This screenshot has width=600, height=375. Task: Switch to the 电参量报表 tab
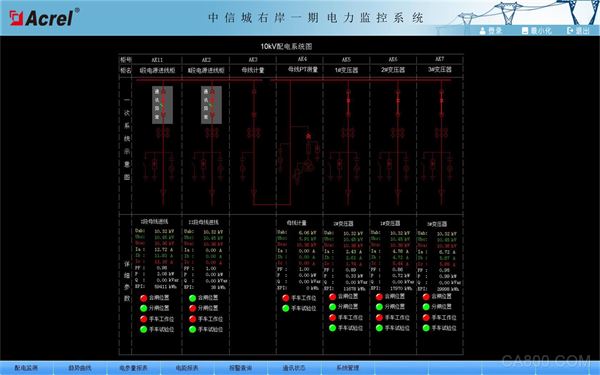(x=133, y=368)
